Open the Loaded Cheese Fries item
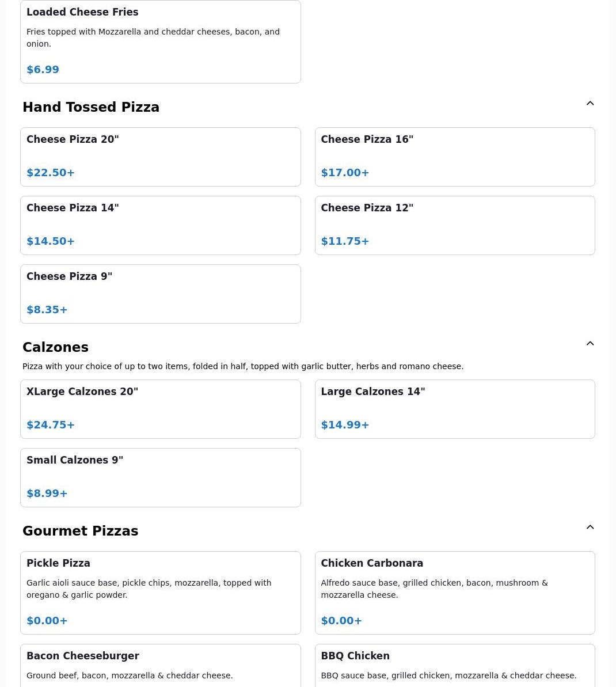This screenshot has height=687, width=616. click(x=160, y=41)
